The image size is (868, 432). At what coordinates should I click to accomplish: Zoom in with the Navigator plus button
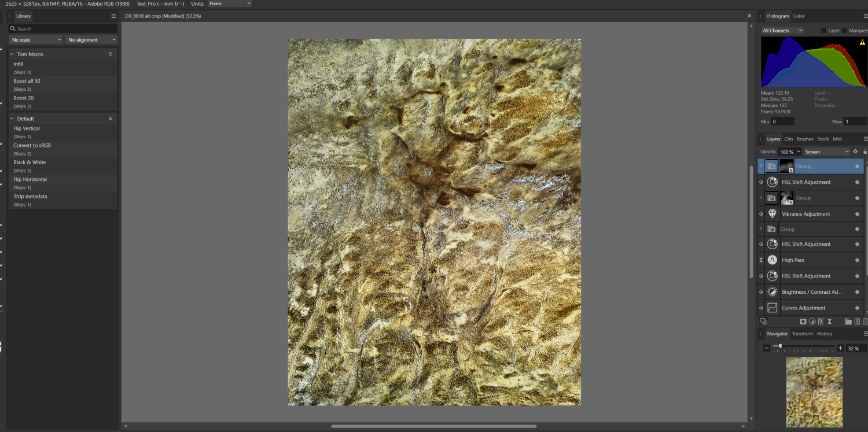(840, 348)
